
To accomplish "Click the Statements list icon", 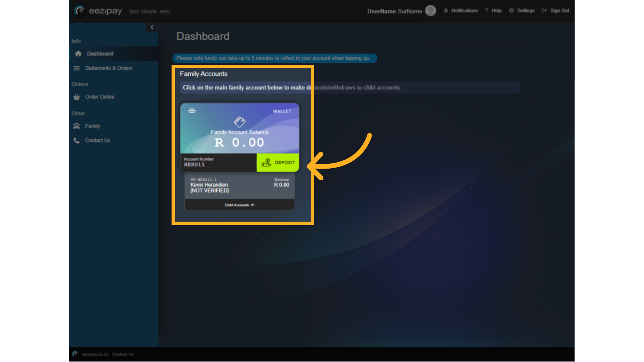I will pos(76,68).
